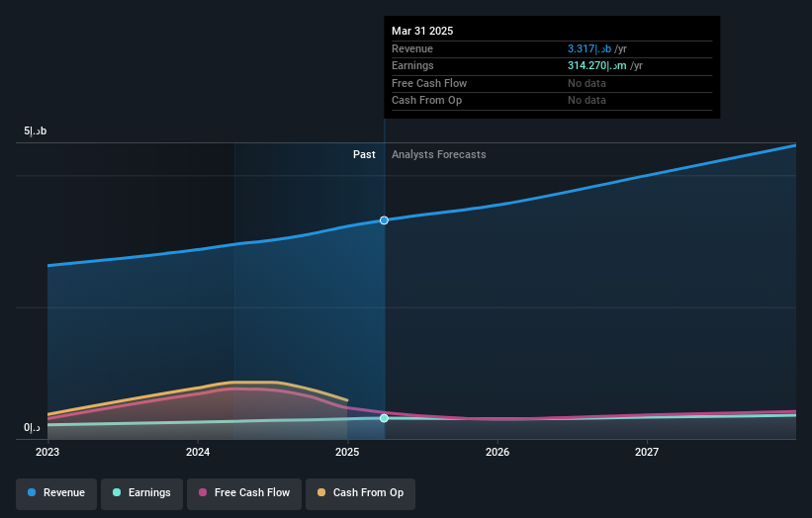The height and width of the screenshot is (518, 812).
Task: Select the 2025 axis label
Action: tap(347, 452)
